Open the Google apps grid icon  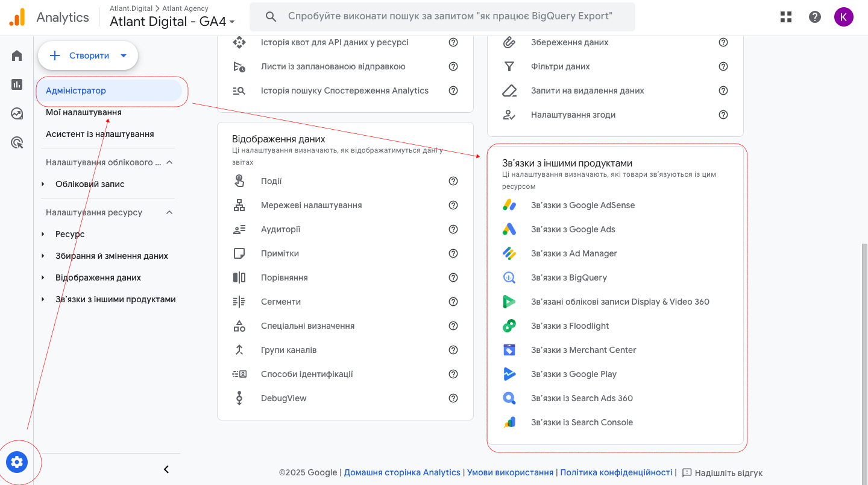786,17
